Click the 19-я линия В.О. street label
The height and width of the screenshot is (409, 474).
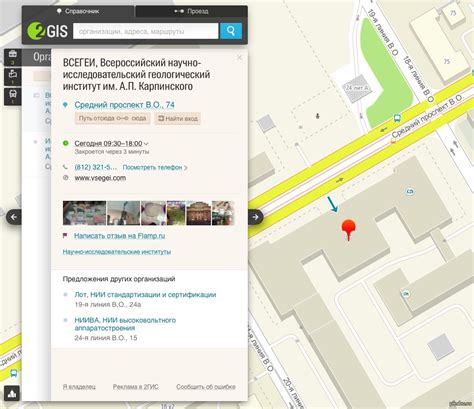point(382,32)
